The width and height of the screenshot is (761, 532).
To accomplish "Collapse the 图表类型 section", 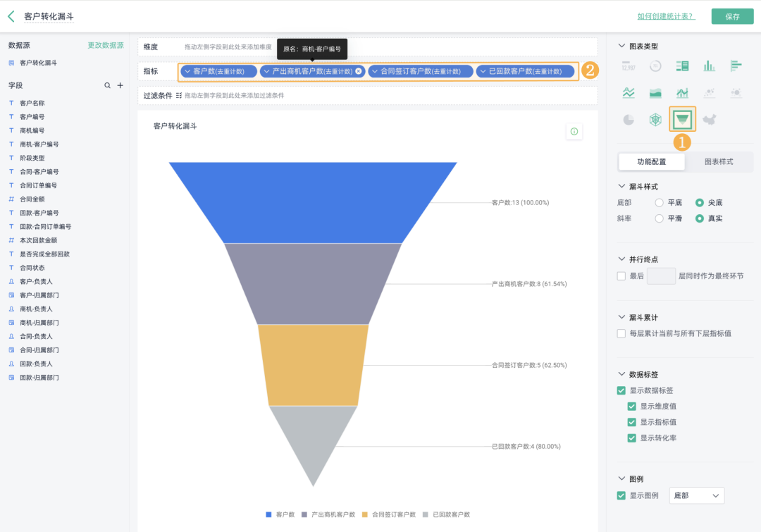I will point(621,46).
